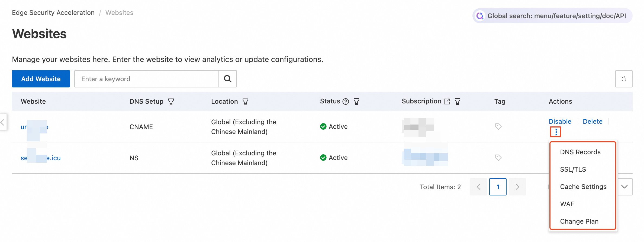The image size is (644, 242).
Task: Click tag icon for the CNAME website
Action: pos(498,126)
